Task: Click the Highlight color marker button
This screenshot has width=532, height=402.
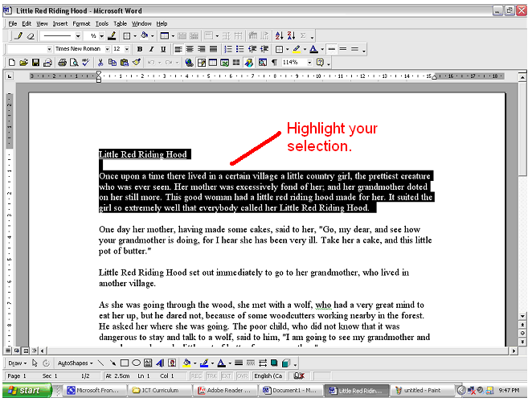Action: (297, 49)
